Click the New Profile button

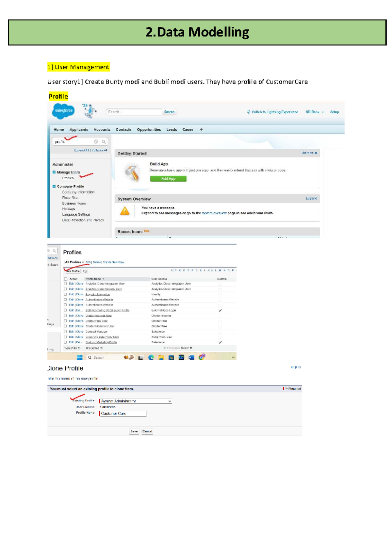click(x=73, y=271)
